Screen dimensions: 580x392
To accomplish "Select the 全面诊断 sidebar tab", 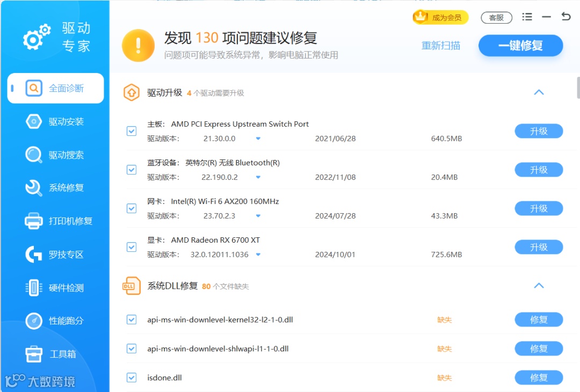I will [x=55, y=88].
